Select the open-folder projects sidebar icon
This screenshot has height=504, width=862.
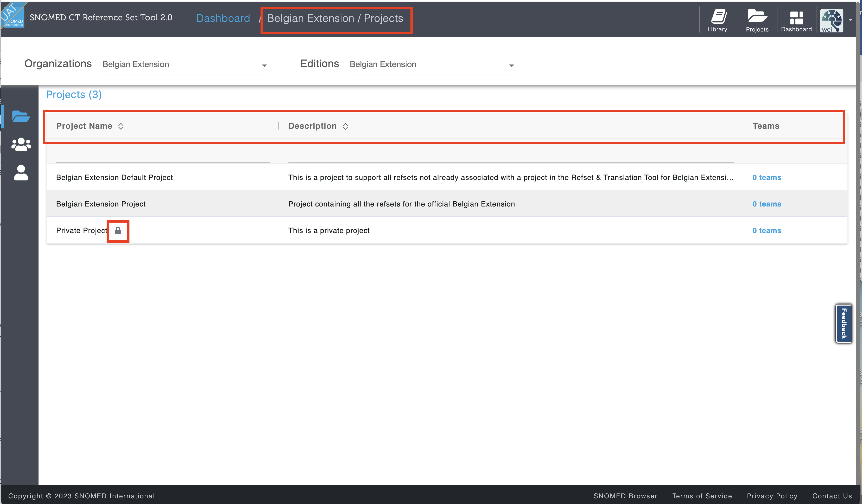21,117
